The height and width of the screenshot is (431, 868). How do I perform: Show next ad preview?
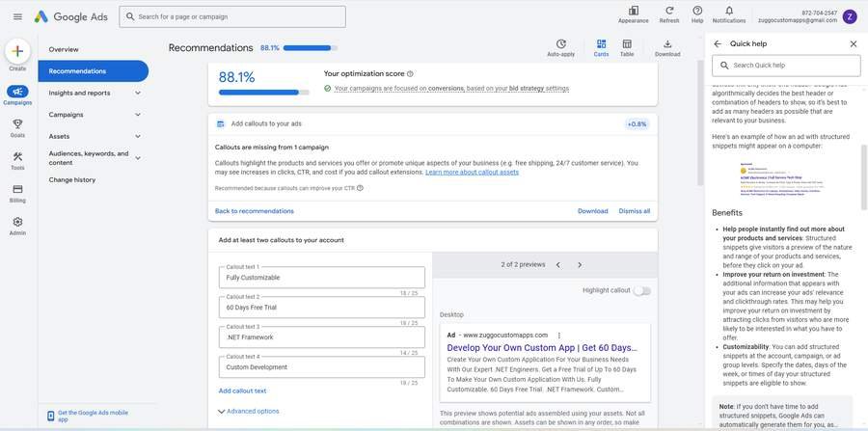coord(580,265)
